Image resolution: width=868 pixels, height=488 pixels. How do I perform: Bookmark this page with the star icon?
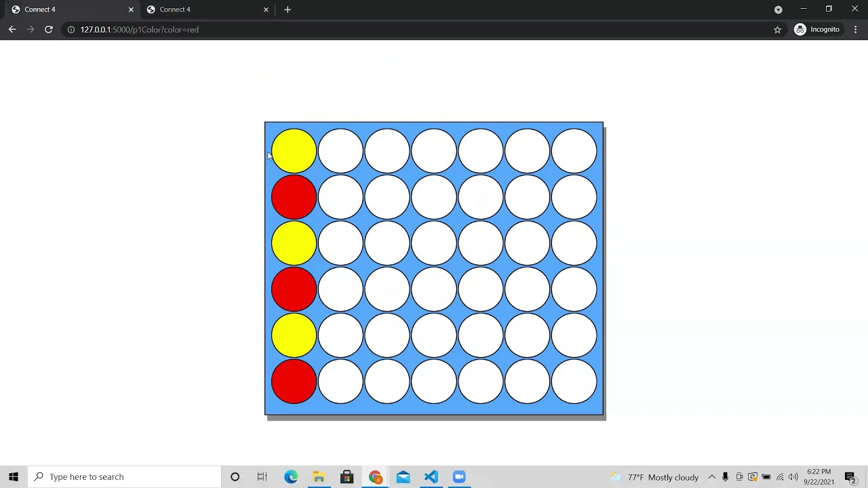pyautogui.click(x=778, y=29)
